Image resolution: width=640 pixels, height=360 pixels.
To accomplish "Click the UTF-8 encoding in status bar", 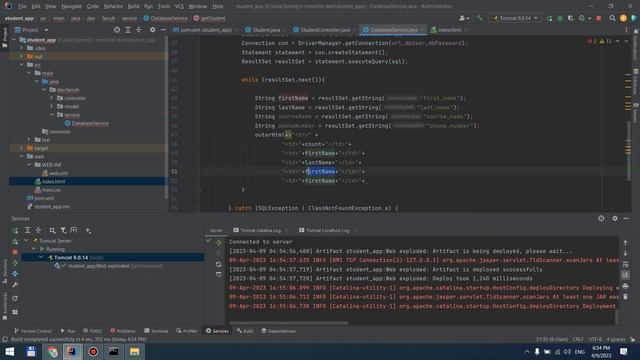I will click(595, 339).
